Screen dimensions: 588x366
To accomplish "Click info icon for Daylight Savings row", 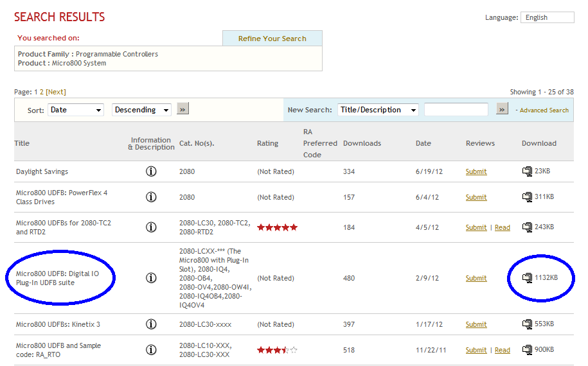I will 151,171.
